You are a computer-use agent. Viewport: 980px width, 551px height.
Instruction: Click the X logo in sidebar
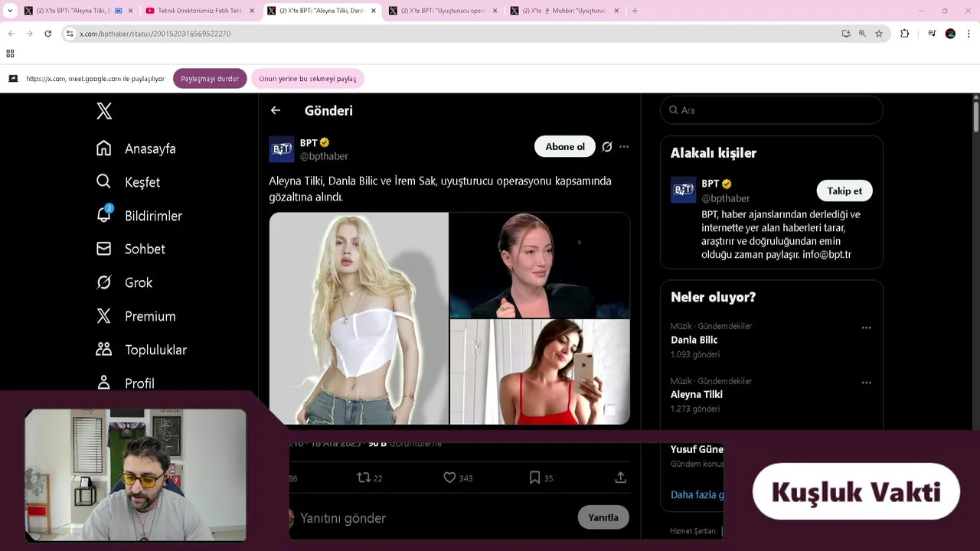[x=104, y=111]
